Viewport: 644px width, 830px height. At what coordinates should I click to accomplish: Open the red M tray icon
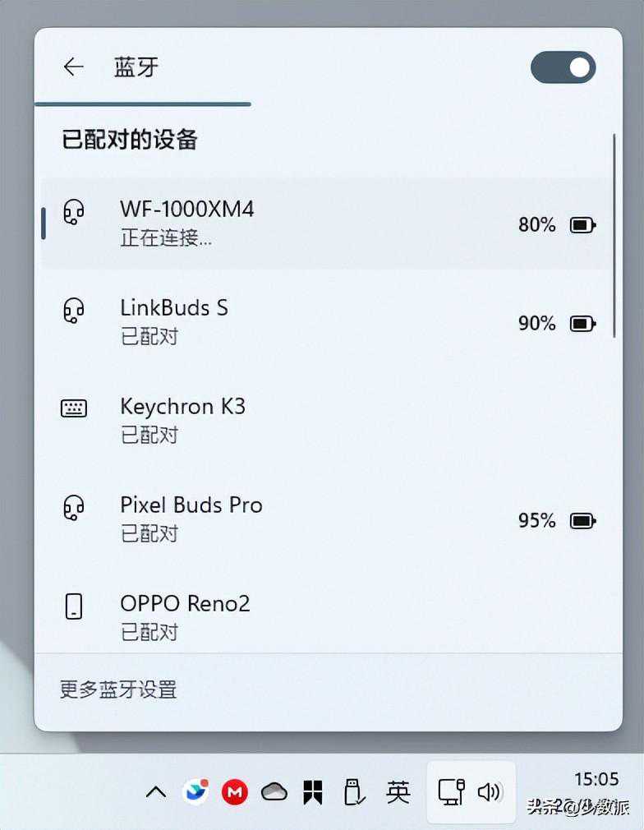point(235,792)
